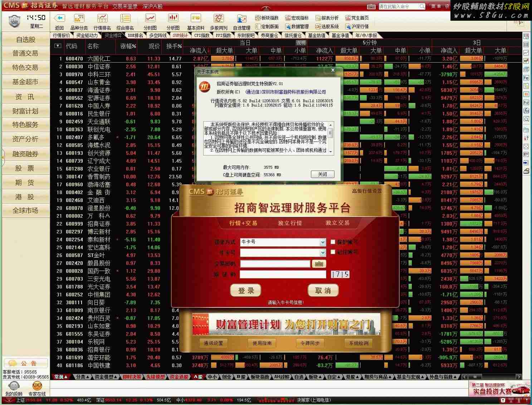Open 自选管理 watchlist manager
This screenshot has width=532, height=405.
coord(241,19)
